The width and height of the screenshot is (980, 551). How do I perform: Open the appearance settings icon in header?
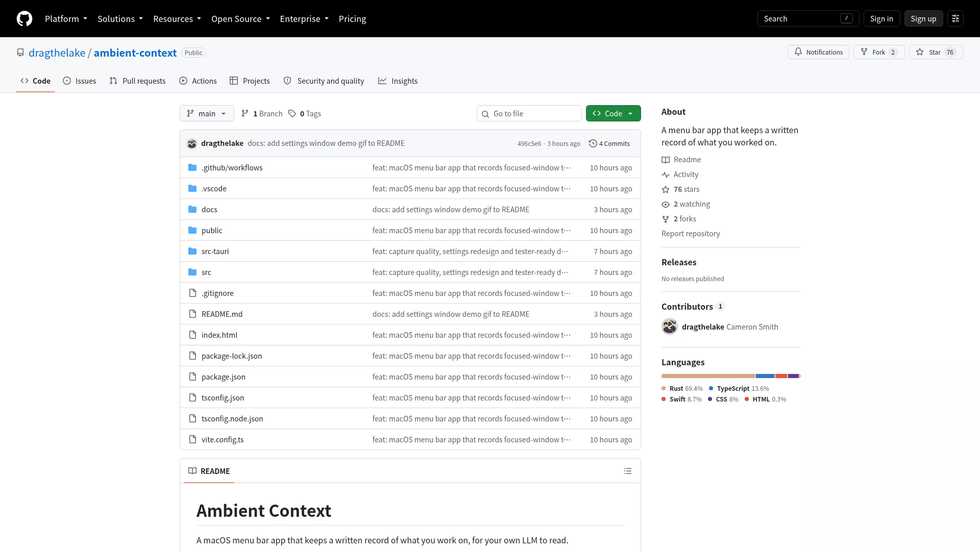coord(955,19)
